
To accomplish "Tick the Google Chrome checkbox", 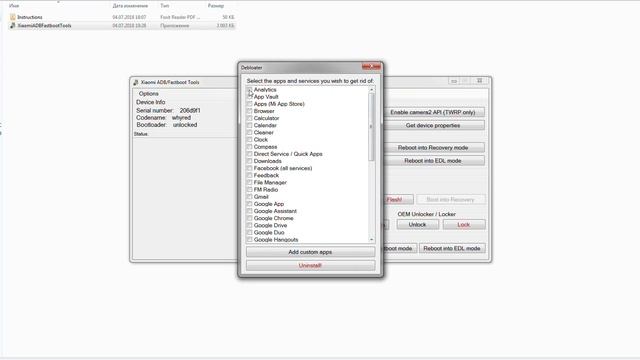I will [x=249, y=218].
